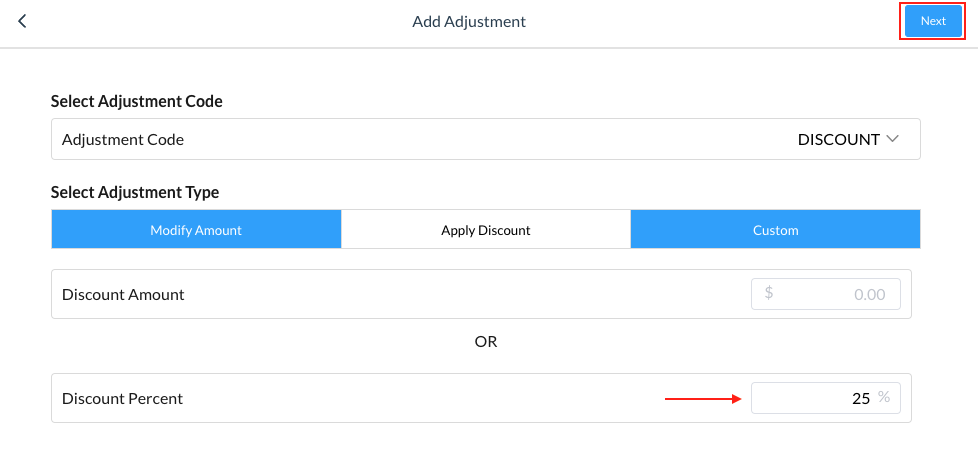Click the Select Adjustment Type heading
This screenshot has width=978, height=449.
[135, 192]
